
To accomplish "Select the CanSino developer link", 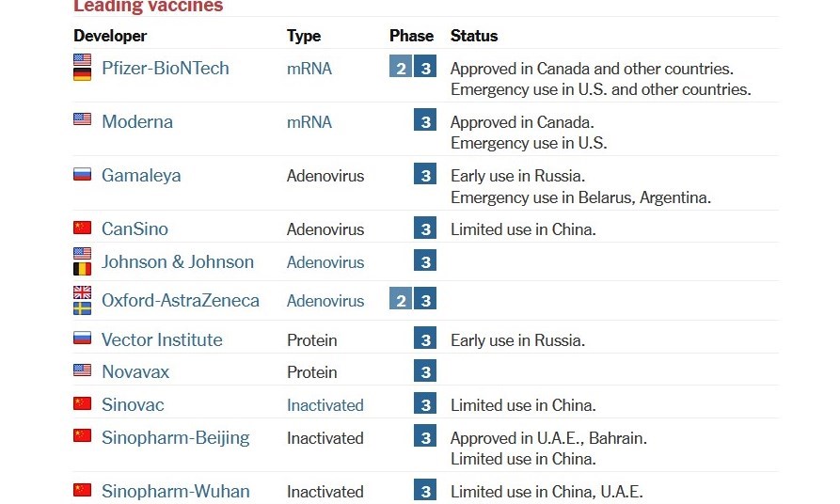I will point(135,229).
